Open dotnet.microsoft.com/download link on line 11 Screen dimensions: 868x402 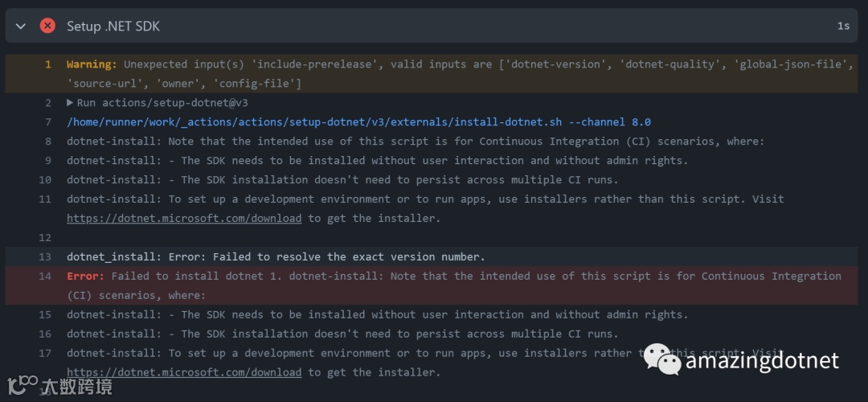pos(184,218)
